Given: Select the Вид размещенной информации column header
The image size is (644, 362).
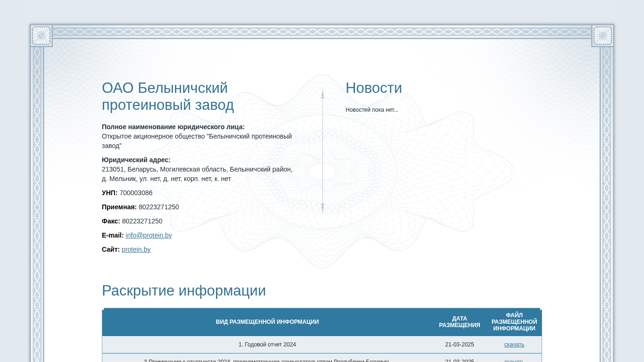Looking at the screenshot, I should 267,322.
